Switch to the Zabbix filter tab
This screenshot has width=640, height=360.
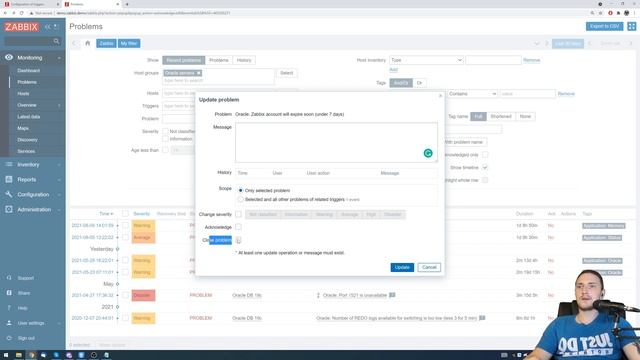point(106,43)
